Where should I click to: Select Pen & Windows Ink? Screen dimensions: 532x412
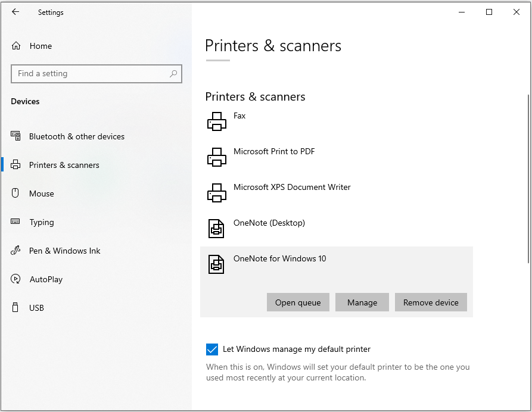click(64, 251)
